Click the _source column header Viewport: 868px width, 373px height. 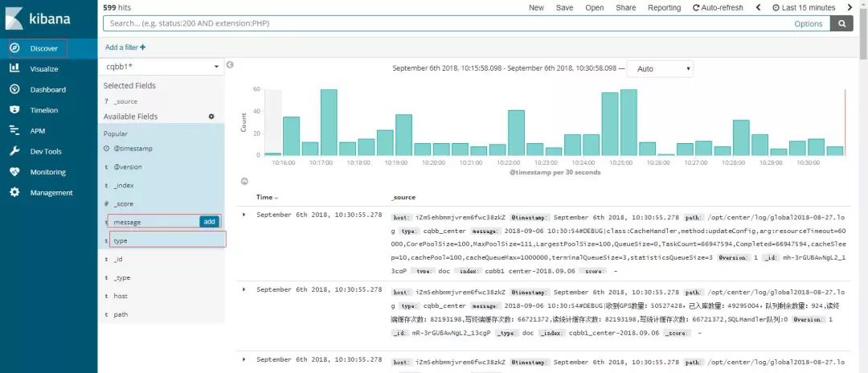pos(403,198)
